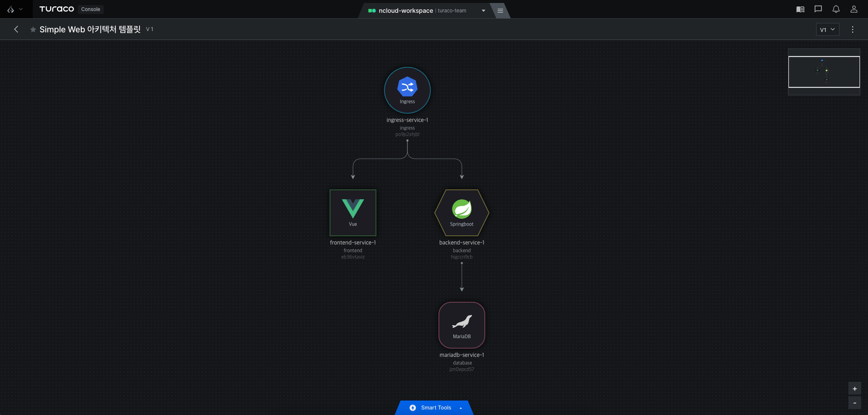This screenshot has height=415, width=868.
Task: Open the three-dot more options menu
Action: coord(853,29)
